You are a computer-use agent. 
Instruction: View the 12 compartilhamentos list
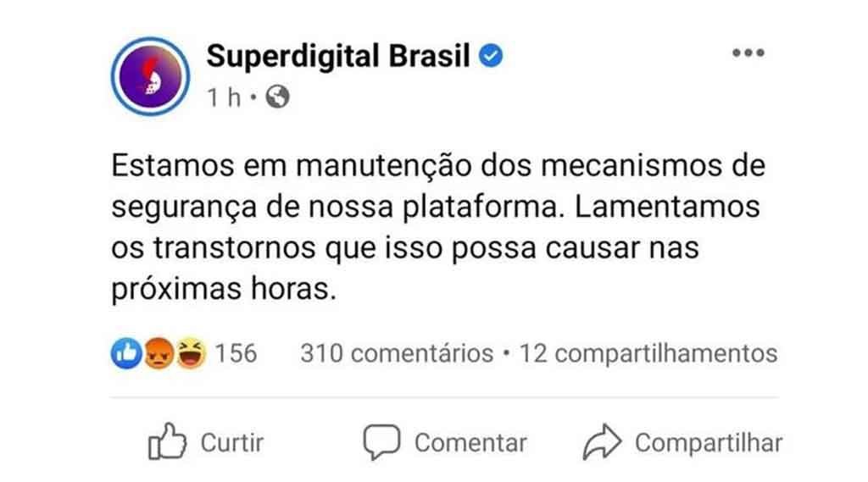point(648,353)
